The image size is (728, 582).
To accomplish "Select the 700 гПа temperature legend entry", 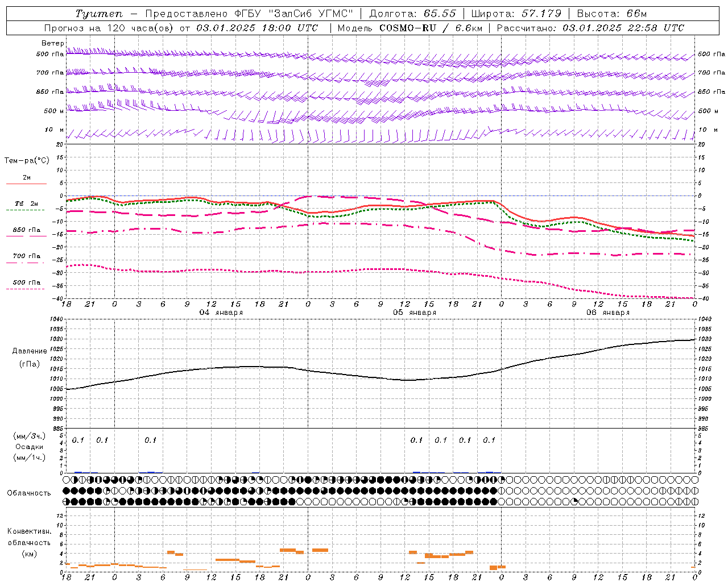I will [26, 256].
